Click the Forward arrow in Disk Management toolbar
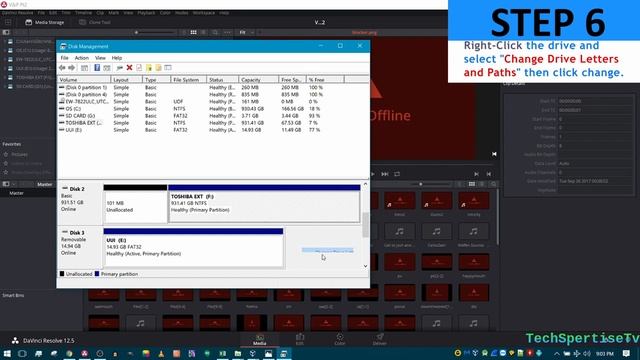Viewport: 640px width, 360px height. point(71,68)
